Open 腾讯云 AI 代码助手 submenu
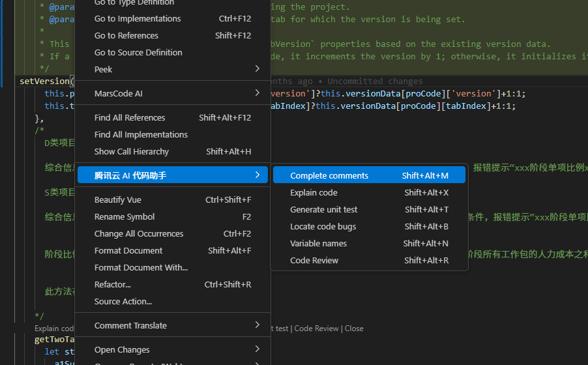 [173, 175]
